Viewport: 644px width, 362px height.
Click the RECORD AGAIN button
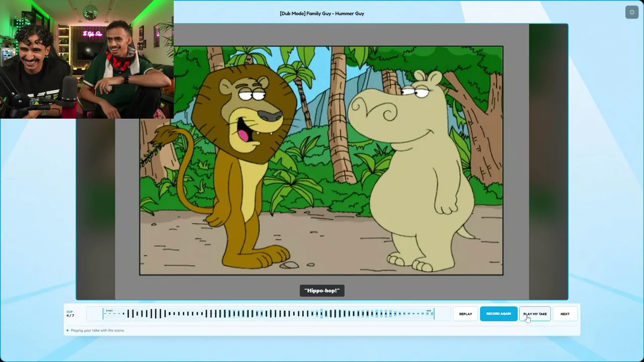tap(499, 314)
